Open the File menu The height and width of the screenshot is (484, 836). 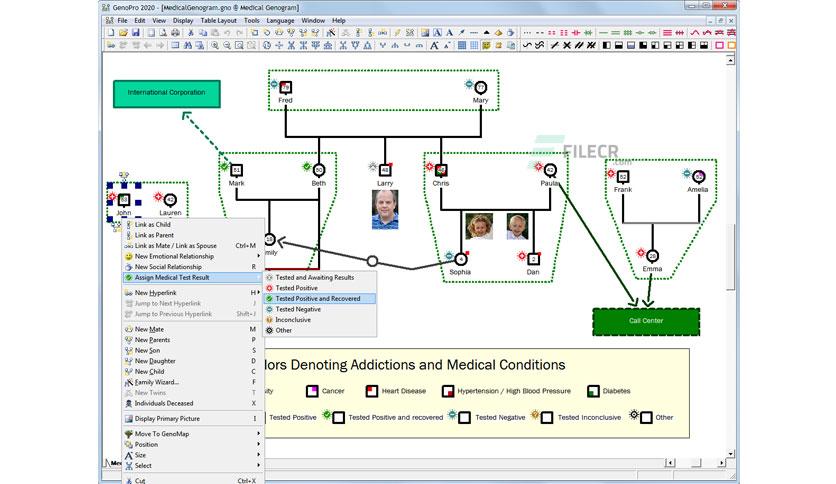[122, 20]
